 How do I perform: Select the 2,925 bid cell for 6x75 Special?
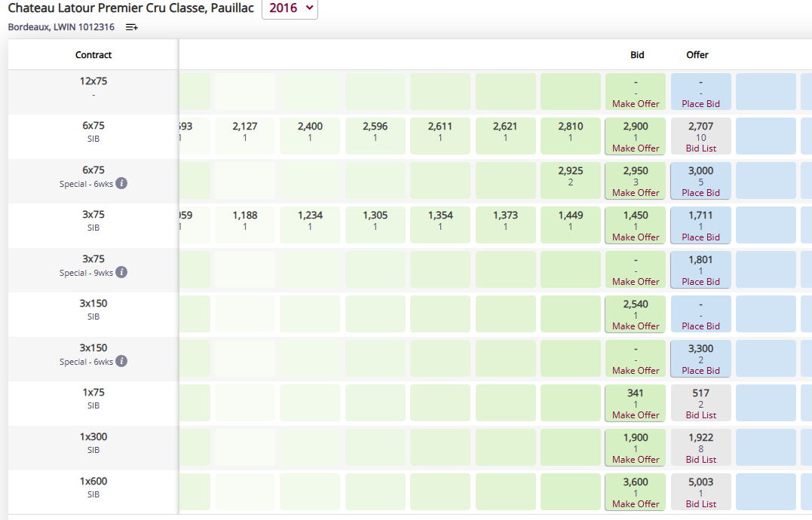(571, 181)
